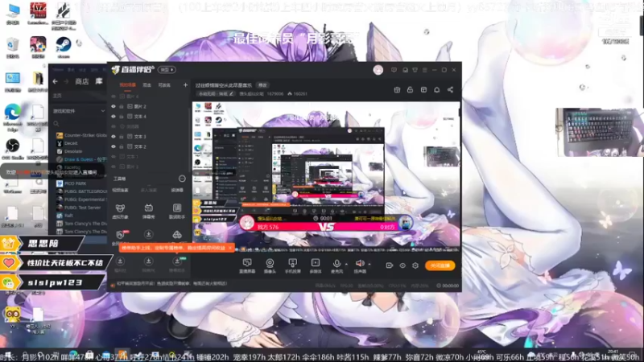Click the game controller tool icon in toolbox

(177, 234)
